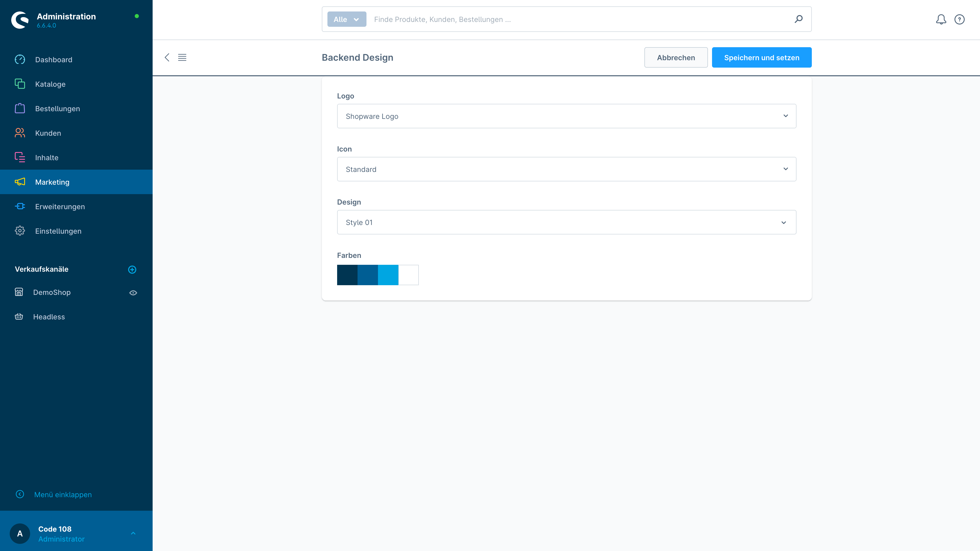Click the Einstellungen gear icon

[x=20, y=231]
